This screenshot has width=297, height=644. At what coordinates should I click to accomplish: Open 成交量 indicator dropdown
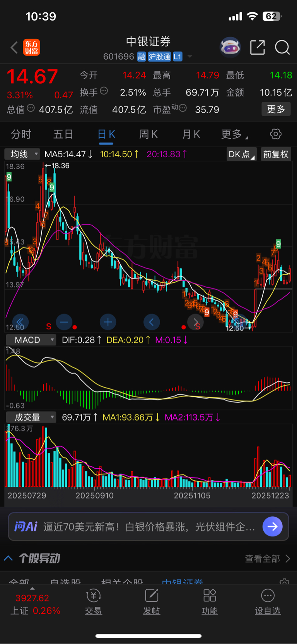(31, 417)
